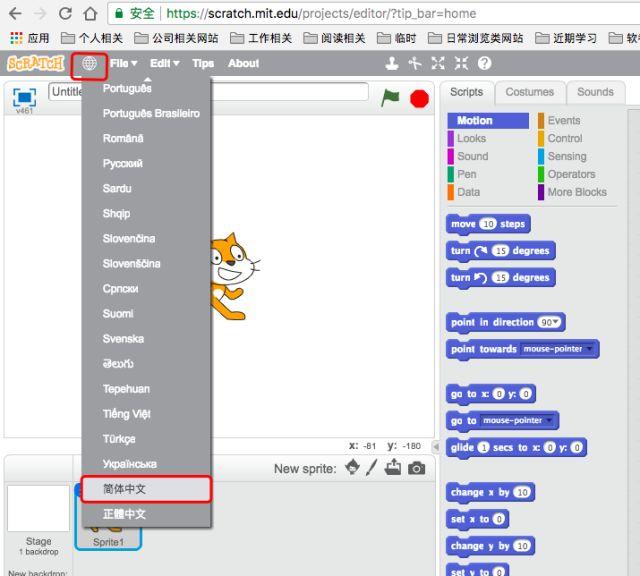This screenshot has height=576, width=640.
Task: Click the change y by block
Action: pyautogui.click(x=490, y=546)
